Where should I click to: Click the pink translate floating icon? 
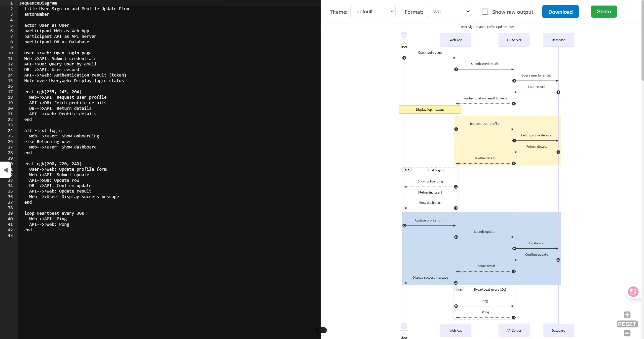633,292
